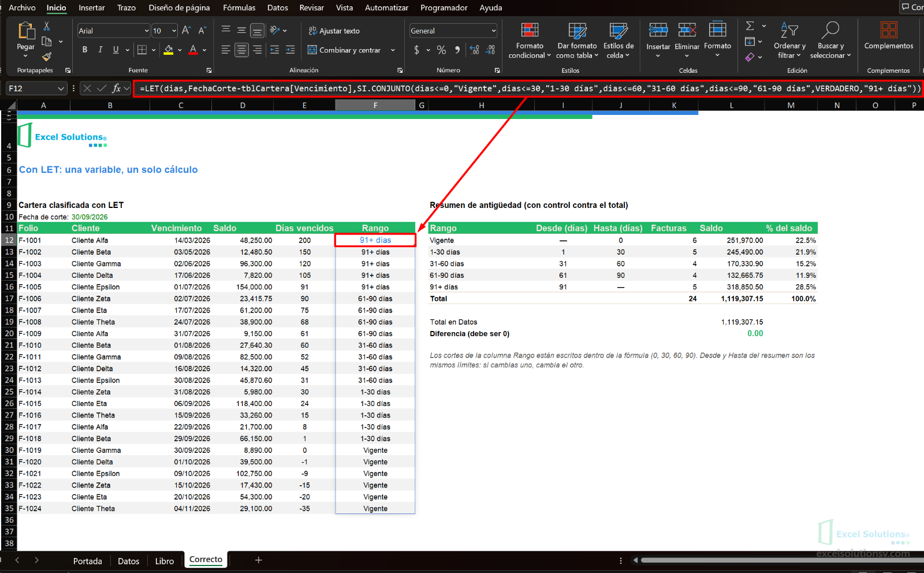
Task: Open the General number format dropdown
Action: tap(494, 31)
